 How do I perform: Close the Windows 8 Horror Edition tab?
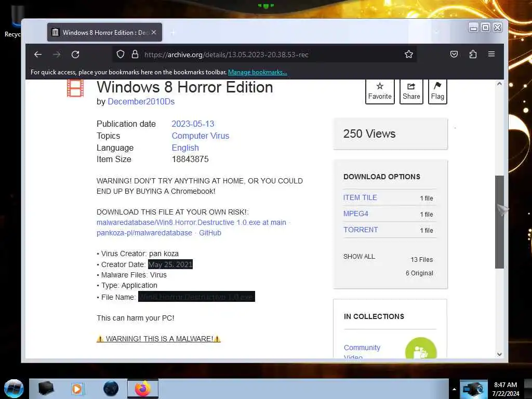point(154,32)
